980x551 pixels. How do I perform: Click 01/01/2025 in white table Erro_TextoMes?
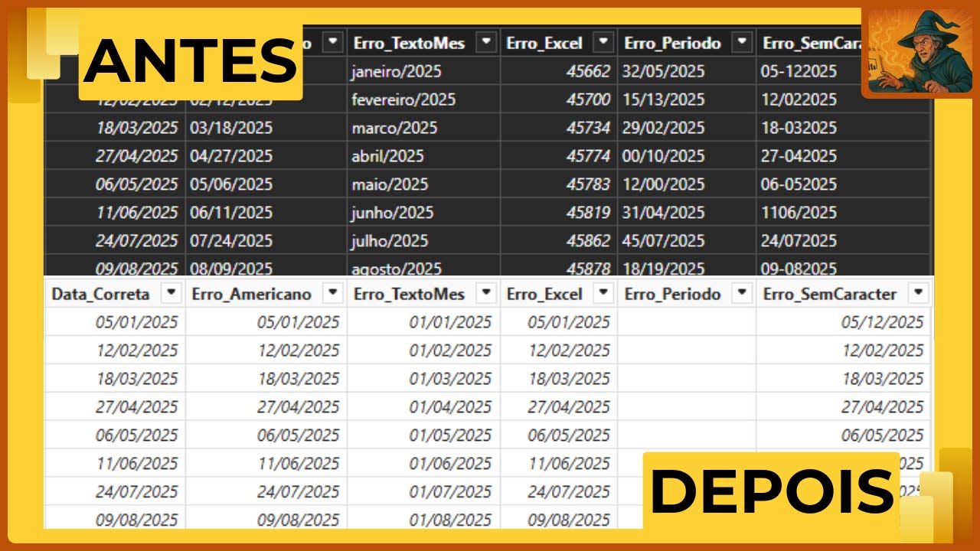pyautogui.click(x=451, y=322)
